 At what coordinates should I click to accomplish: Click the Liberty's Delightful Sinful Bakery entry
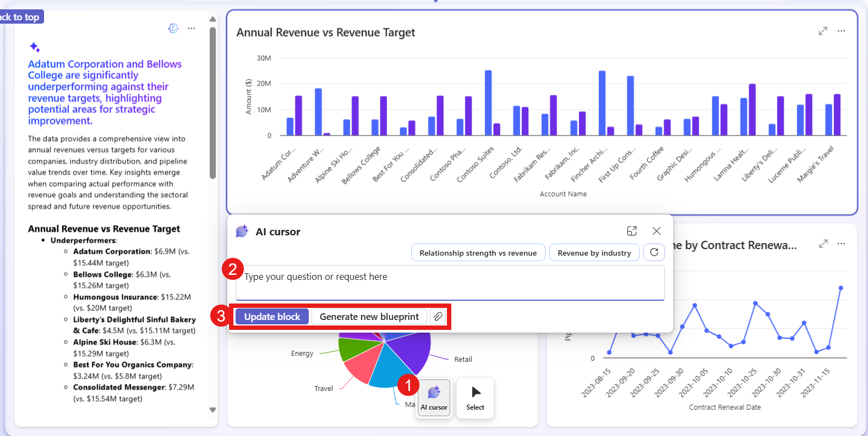coord(134,325)
